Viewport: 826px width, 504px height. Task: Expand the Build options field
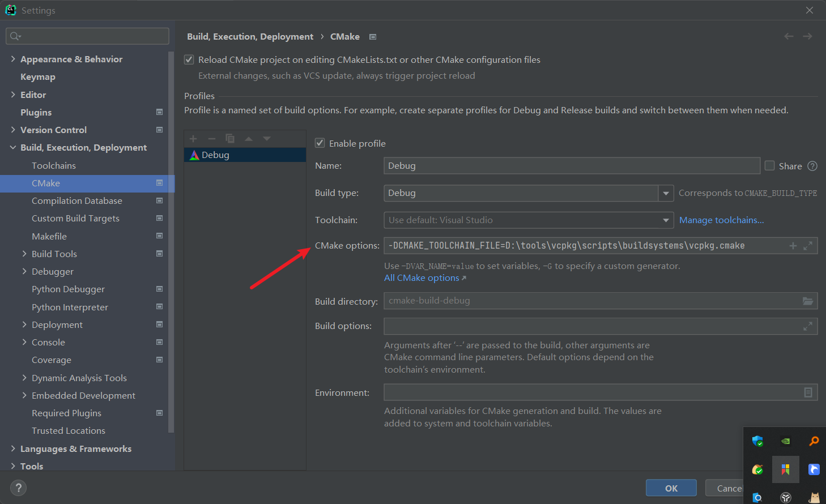[x=808, y=326]
